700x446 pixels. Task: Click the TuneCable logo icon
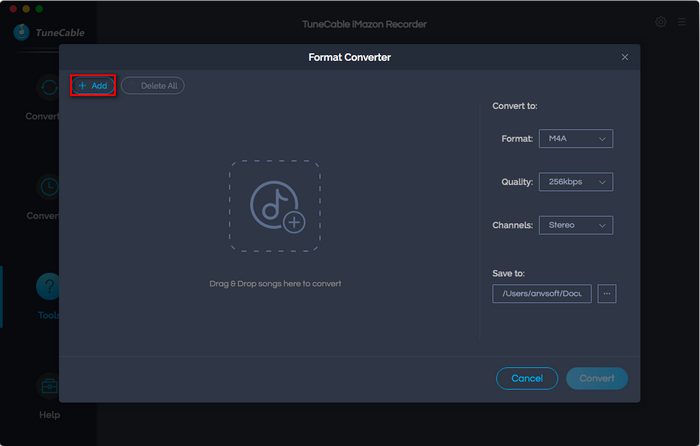21,32
